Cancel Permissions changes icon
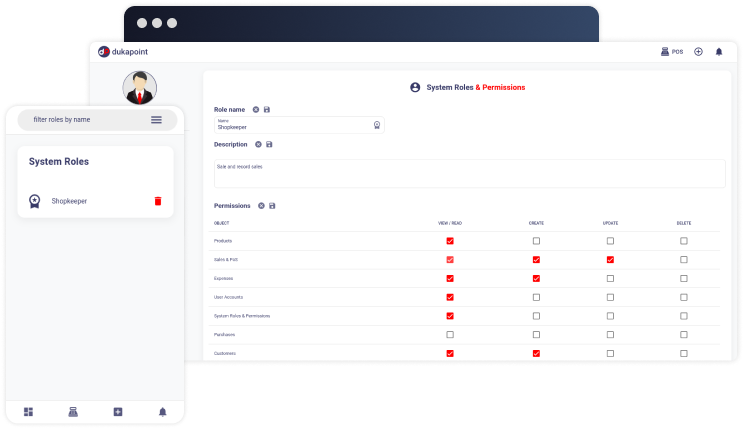744x429 pixels. (261, 205)
